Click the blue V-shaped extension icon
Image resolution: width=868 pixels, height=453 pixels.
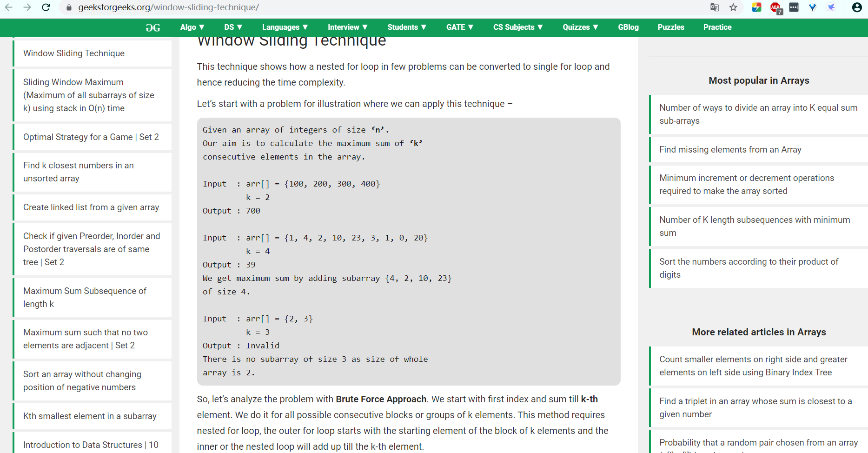pos(812,7)
